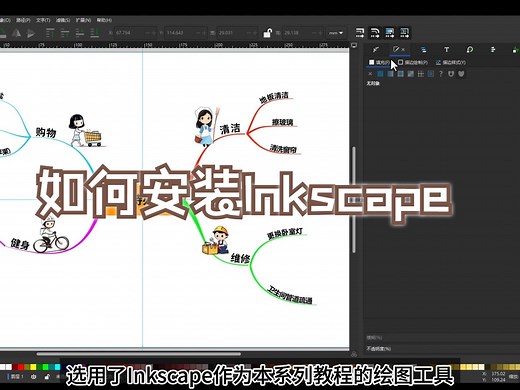The height and width of the screenshot is (390, 520).
Task: Click the flip horizontal icon in the toolbar
Action: pos(17,33)
